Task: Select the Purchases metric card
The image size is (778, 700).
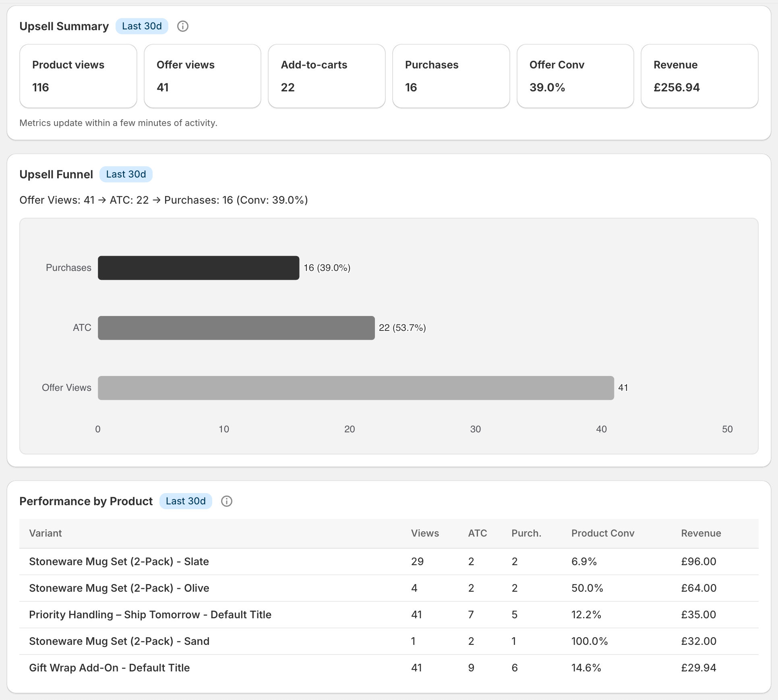Action: tap(451, 76)
